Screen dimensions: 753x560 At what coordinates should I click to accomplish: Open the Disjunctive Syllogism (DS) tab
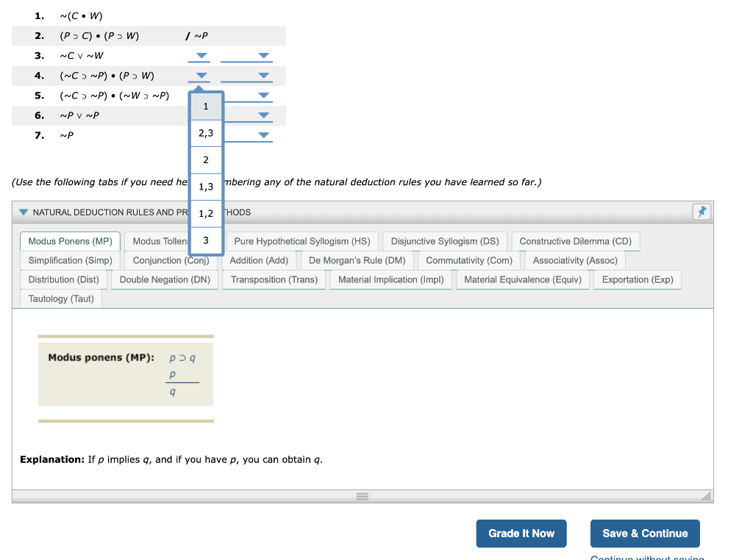click(444, 241)
